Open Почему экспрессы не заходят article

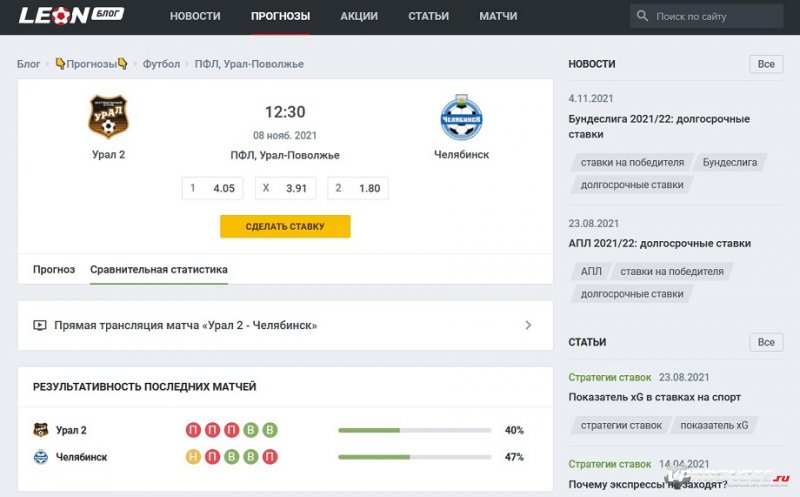point(648,484)
